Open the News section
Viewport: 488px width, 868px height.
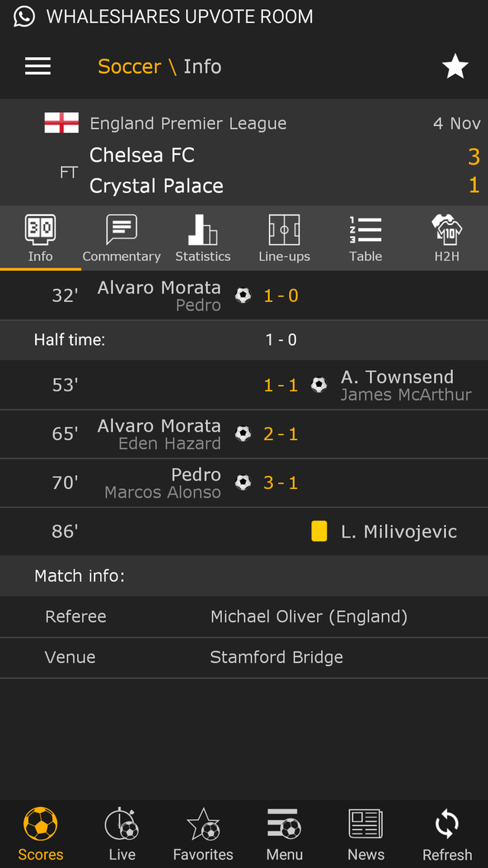tap(366, 834)
